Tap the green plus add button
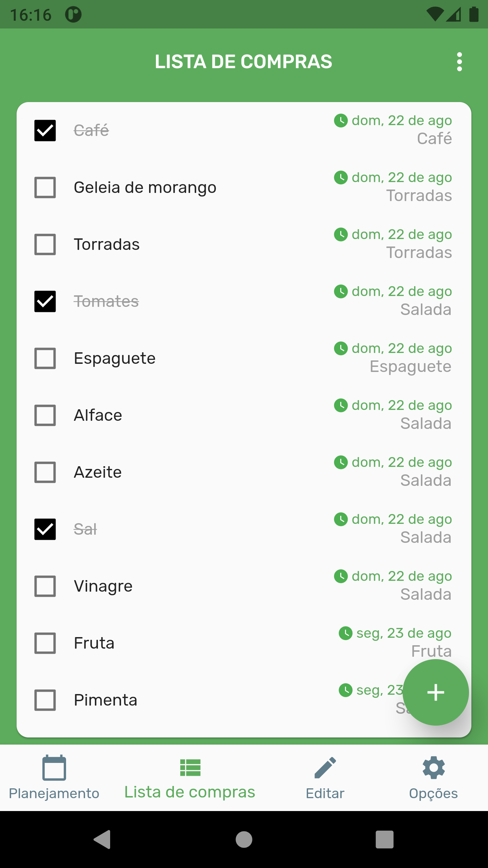This screenshot has width=488, height=868. [x=436, y=692]
